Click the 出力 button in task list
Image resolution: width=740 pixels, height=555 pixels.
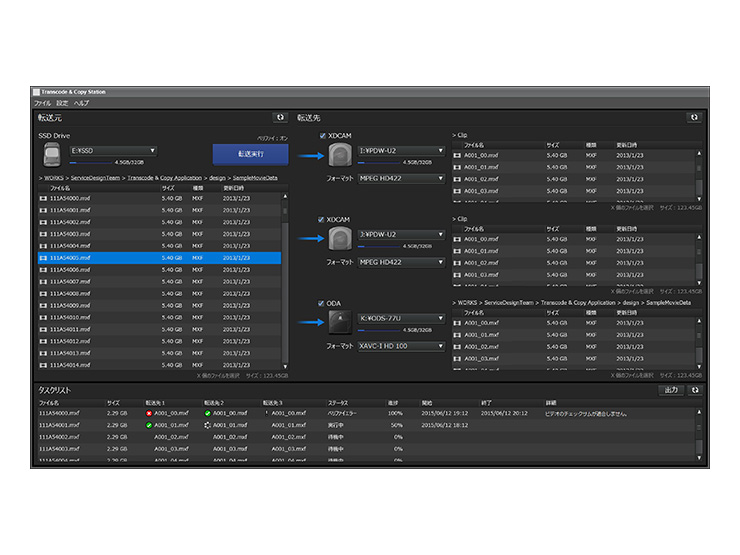[x=671, y=390]
